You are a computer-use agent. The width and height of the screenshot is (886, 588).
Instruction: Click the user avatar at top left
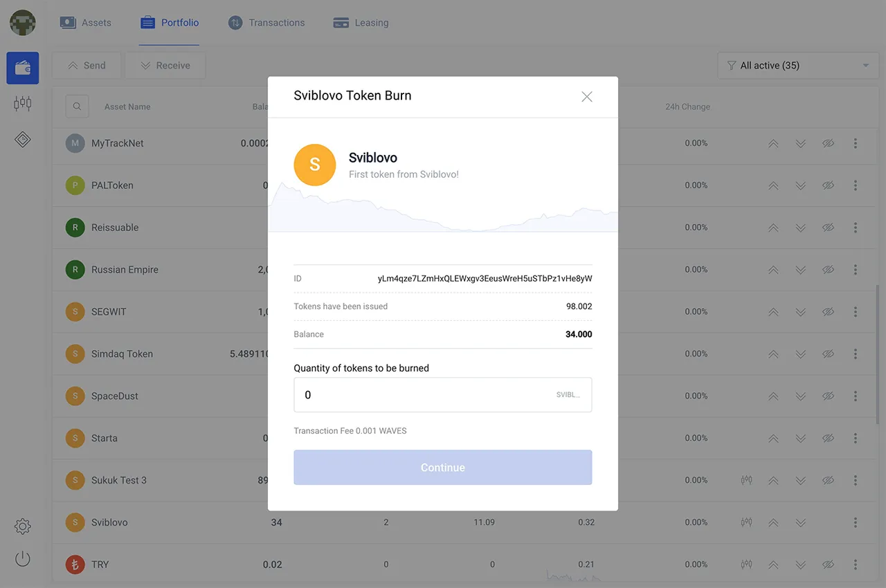coord(23,23)
